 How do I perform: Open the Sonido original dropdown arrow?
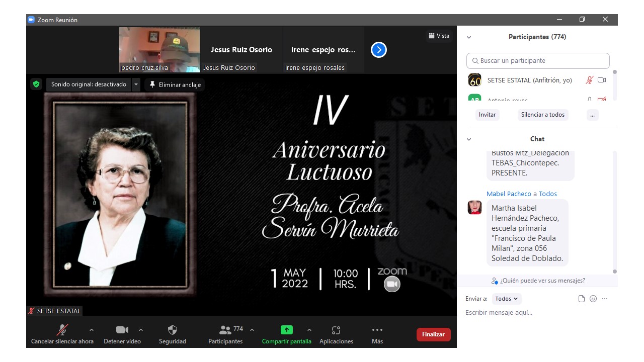(x=136, y=84)
